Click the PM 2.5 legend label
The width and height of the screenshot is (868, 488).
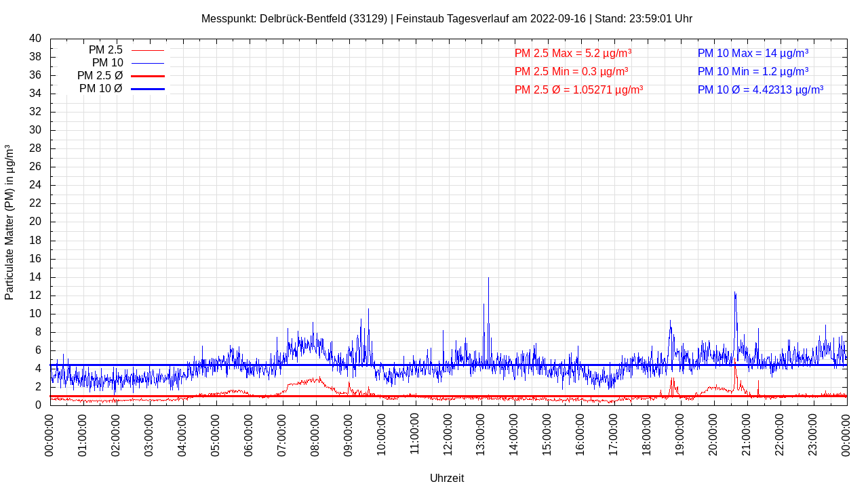[105, 50]
